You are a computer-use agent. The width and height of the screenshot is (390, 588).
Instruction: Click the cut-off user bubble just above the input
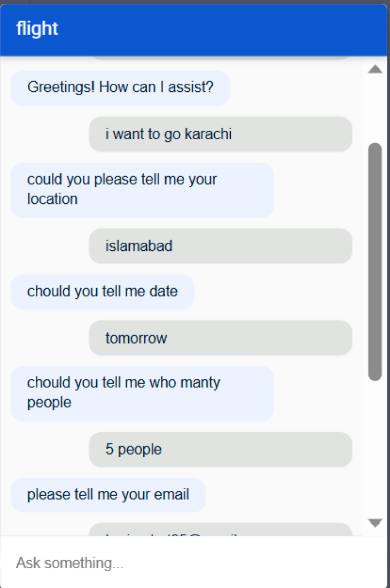[x=220, y=530]
